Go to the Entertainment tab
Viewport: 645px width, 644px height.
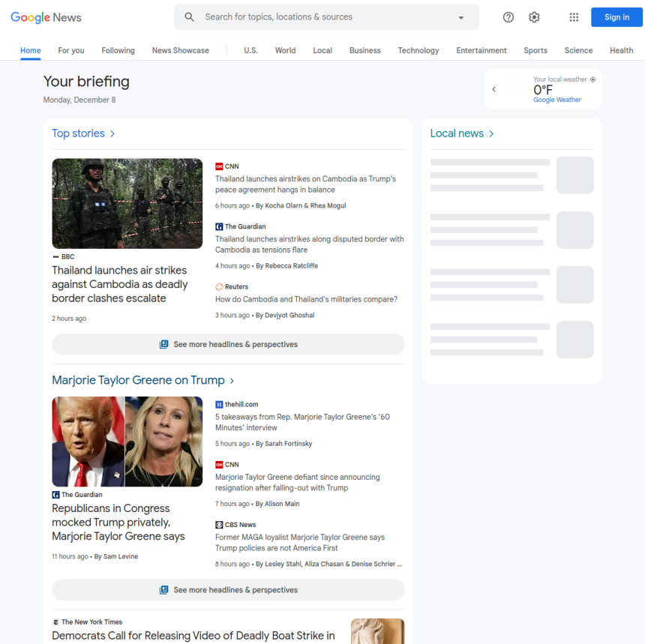[481, 50]
